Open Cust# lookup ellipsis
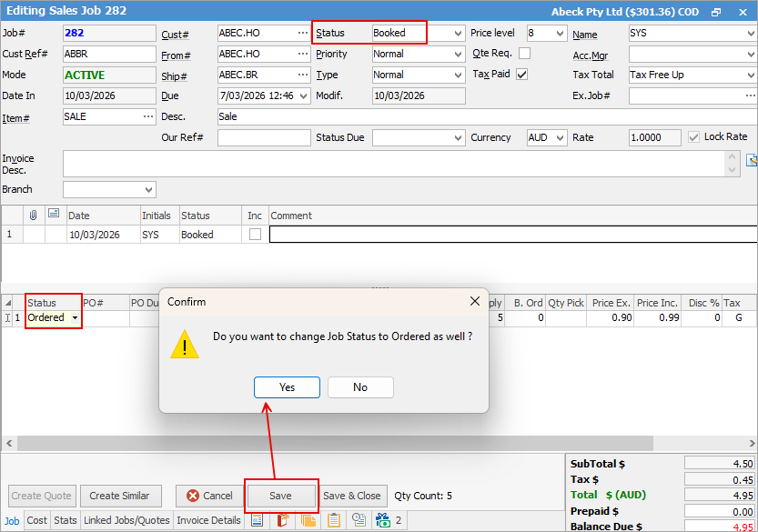Screen dimensions: 758x532 pos(303,33)
